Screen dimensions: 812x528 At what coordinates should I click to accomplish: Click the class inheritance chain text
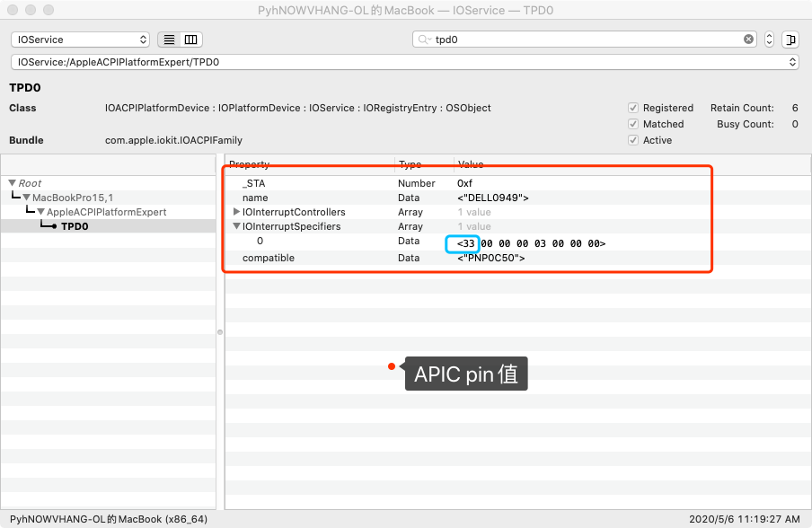[x=298, y=108]
